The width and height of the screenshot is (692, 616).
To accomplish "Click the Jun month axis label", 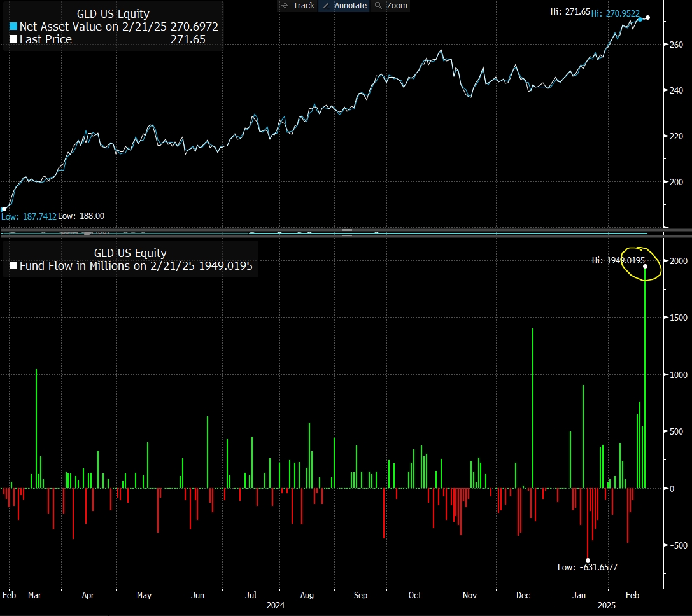I will 197,595.
